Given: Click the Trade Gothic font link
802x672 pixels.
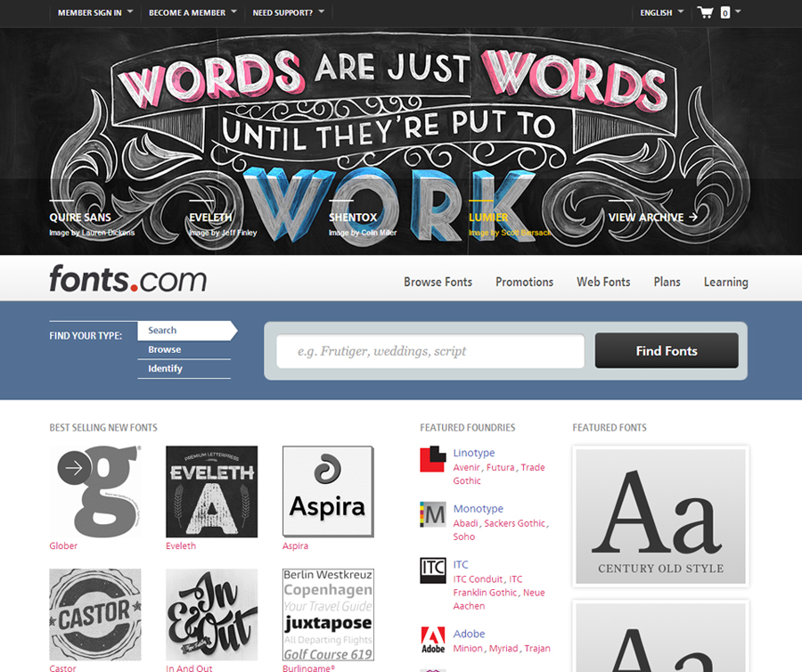Looking at the screenshot, I should 499,473.
